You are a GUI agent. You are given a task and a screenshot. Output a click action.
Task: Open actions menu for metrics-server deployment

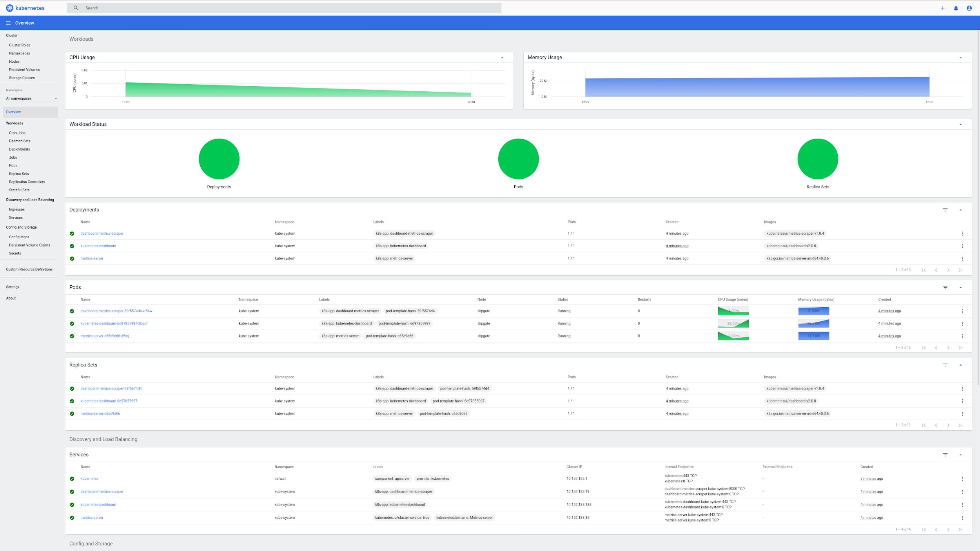[962, 259]
